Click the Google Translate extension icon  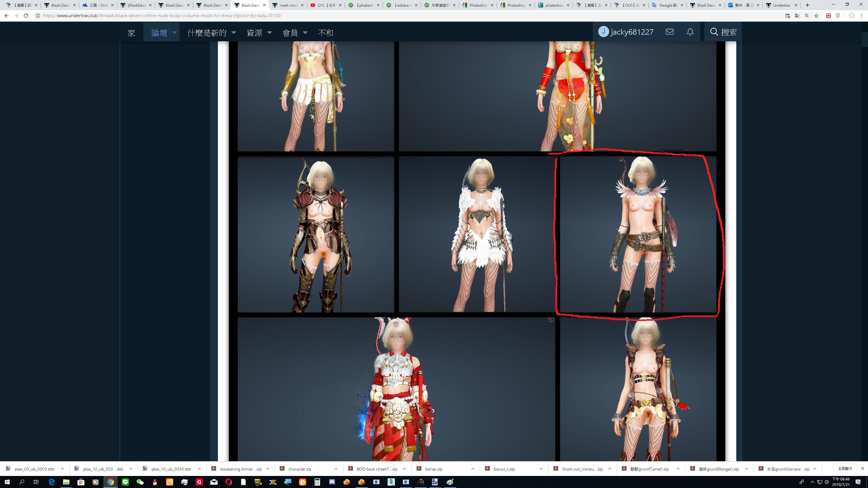[797, 15]
